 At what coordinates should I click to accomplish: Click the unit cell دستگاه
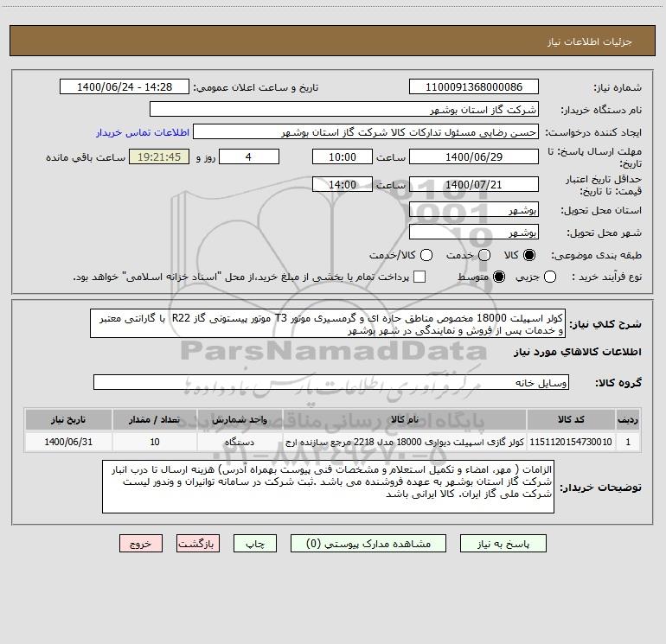(x=240, y=442)
